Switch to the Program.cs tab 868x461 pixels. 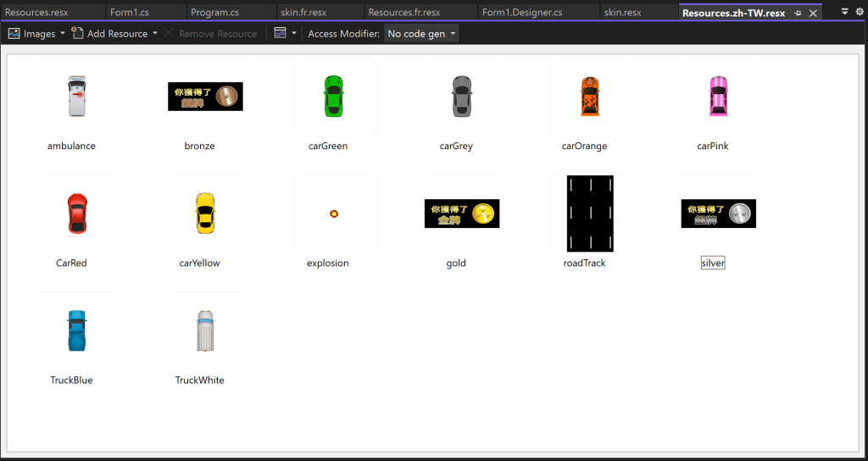pyautogui.click(x=214, y=13)
